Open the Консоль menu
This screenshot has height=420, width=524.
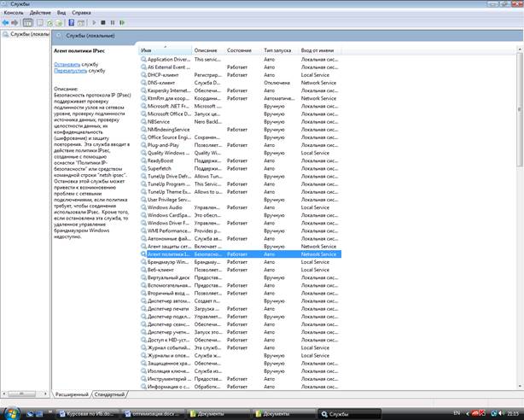pos(15,14)
